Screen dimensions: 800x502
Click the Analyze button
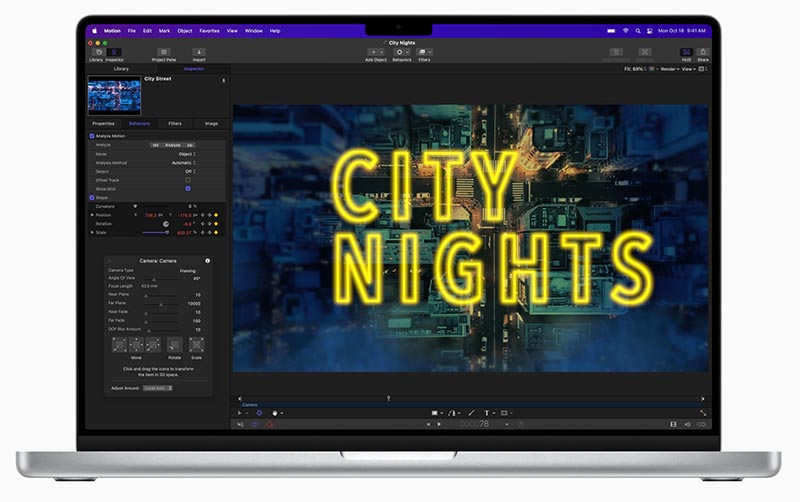click(172, 145)
